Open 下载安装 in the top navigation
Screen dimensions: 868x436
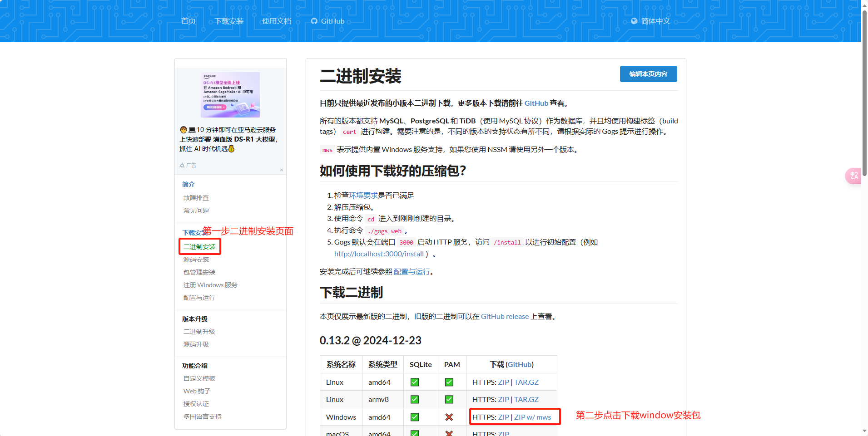pyautogui.click(x=229, y=21)
